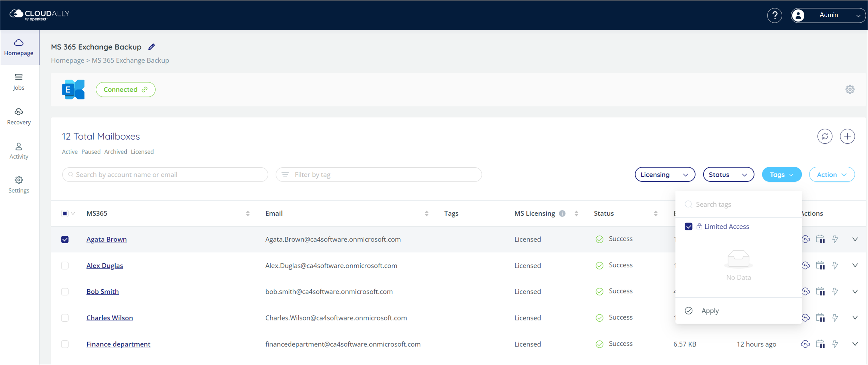Click pause backup icon for Charles Wilson
The height and width of the screenshot is (365, 868).
click(x=820, y=318)
